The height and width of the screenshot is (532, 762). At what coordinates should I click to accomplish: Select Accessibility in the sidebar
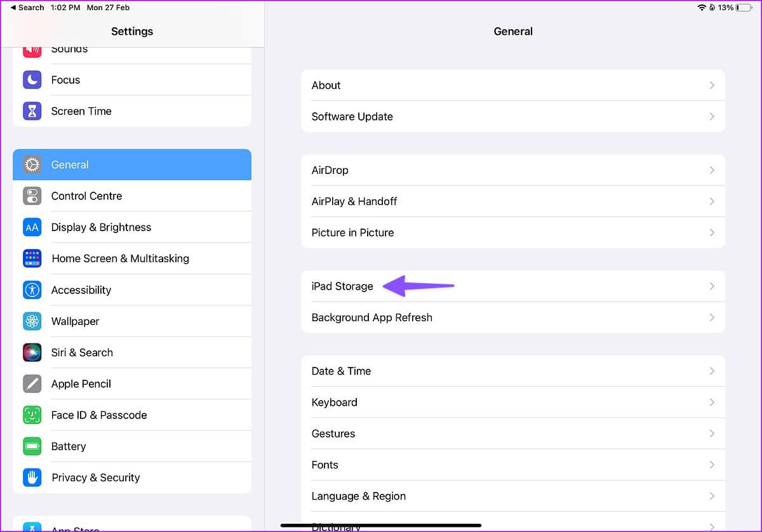tap(132, 290)
